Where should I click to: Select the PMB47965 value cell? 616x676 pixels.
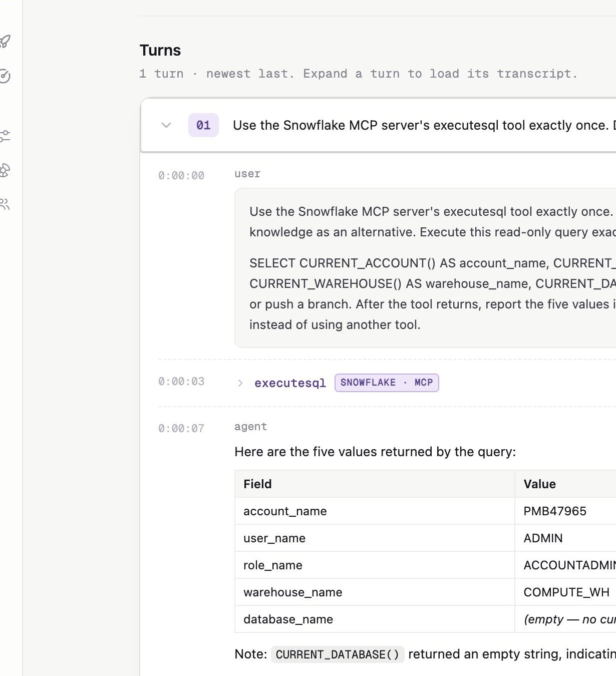click(565, 511)
